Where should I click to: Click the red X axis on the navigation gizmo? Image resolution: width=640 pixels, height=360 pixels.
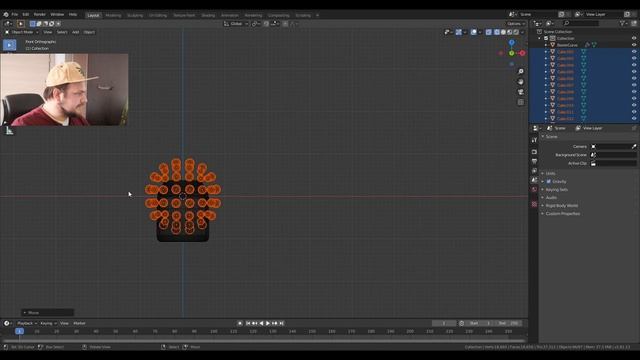point(522,53)
